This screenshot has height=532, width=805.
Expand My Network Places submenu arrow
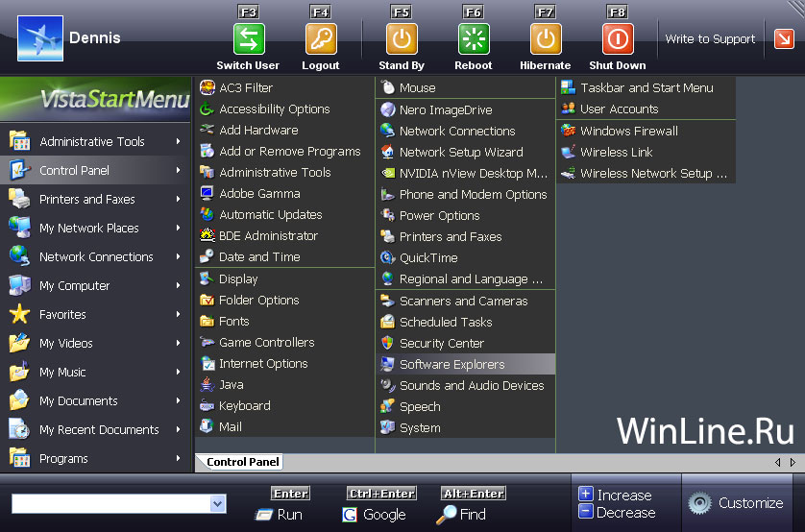178,228
